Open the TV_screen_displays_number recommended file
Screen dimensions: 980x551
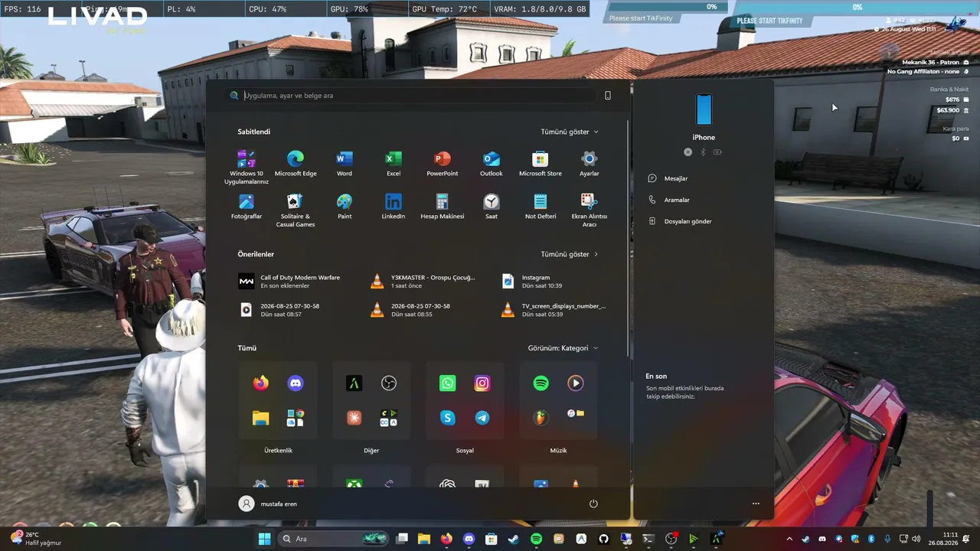[x=553, y=310]
